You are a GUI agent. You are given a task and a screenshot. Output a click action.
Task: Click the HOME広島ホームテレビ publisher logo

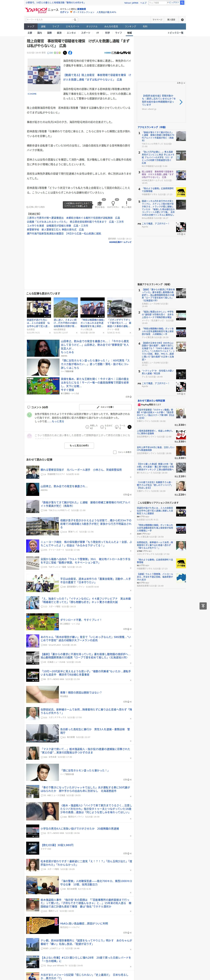(x=117, y=53)
